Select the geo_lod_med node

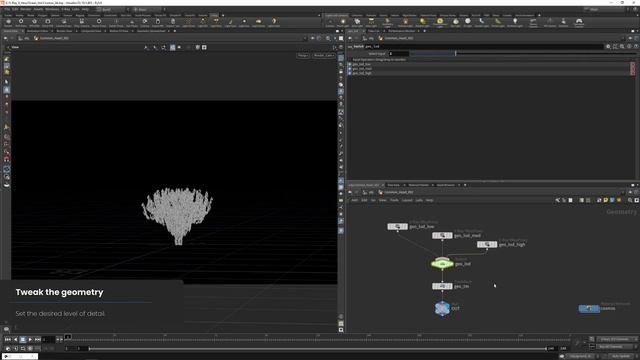pos(442,236)
